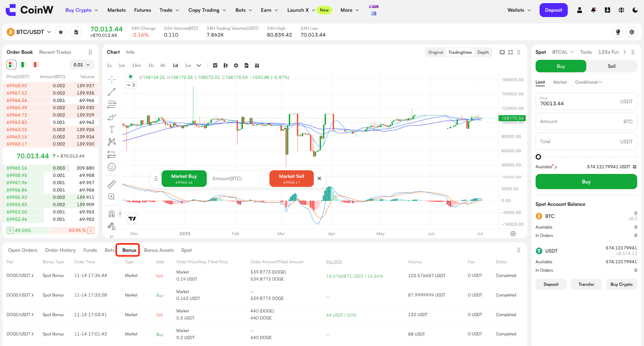644x346 pixels.
Task: Select the brush drawing tool
Action: [112, 117]
